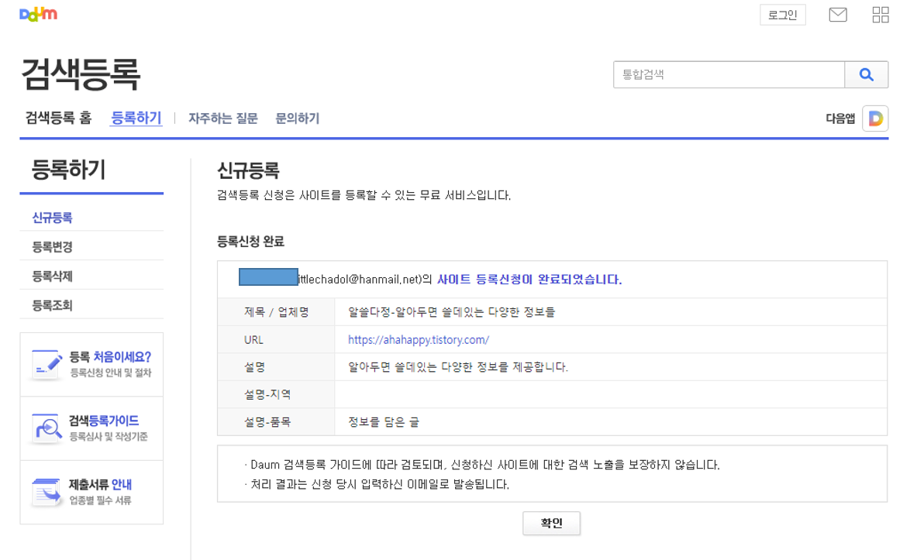Click the 설명 label cell
The image size is (924, 560).
tap(277, 367)
